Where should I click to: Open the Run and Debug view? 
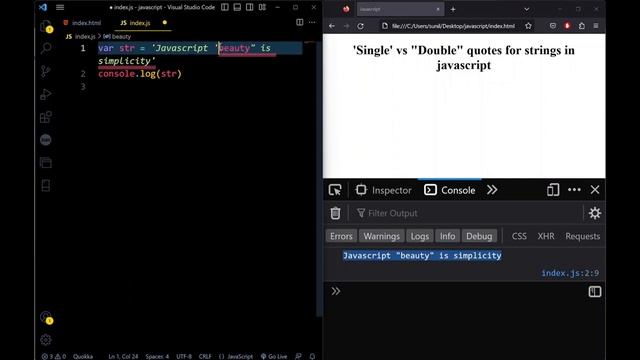(x=46, y=94)
